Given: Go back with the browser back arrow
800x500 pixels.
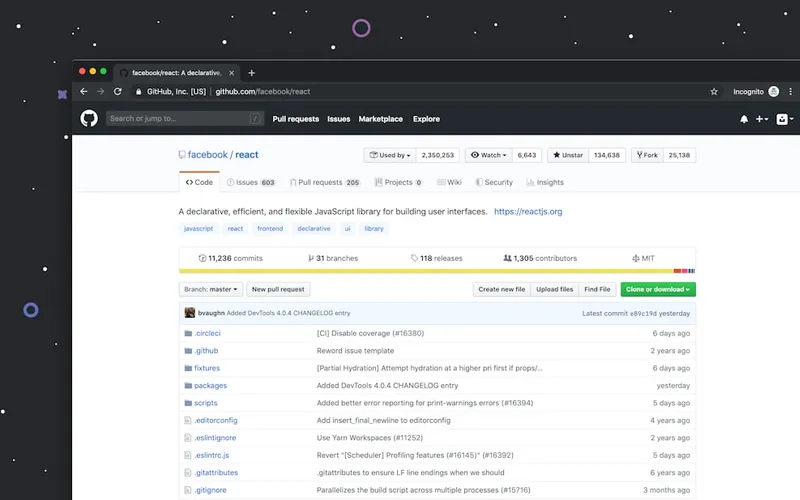Looking at the screenshot, I should 84,91.
